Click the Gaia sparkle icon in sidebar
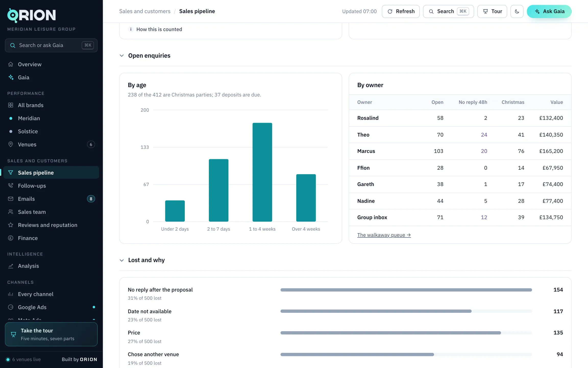Viewport: 588px width, 368px height. (11, 77)
